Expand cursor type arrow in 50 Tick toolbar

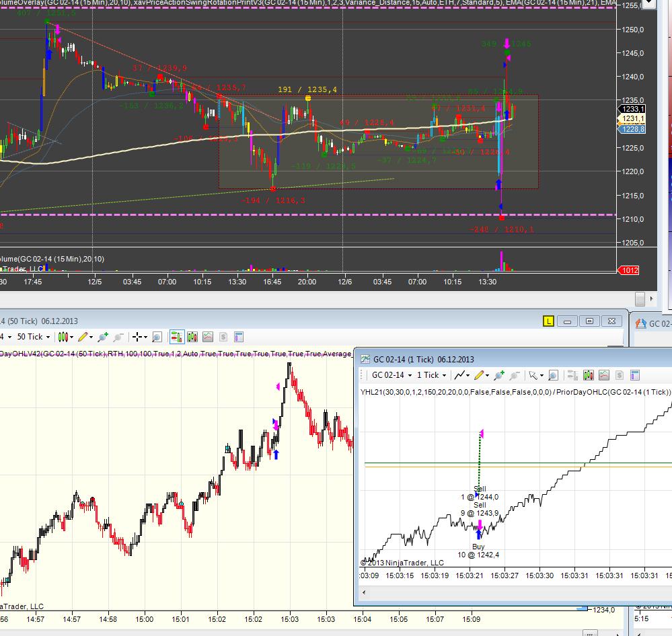click(146, 337)
